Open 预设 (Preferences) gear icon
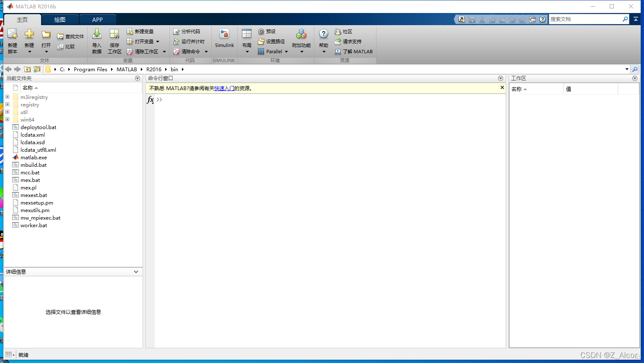This screenshot has height=363, width=644. [261, 31]
